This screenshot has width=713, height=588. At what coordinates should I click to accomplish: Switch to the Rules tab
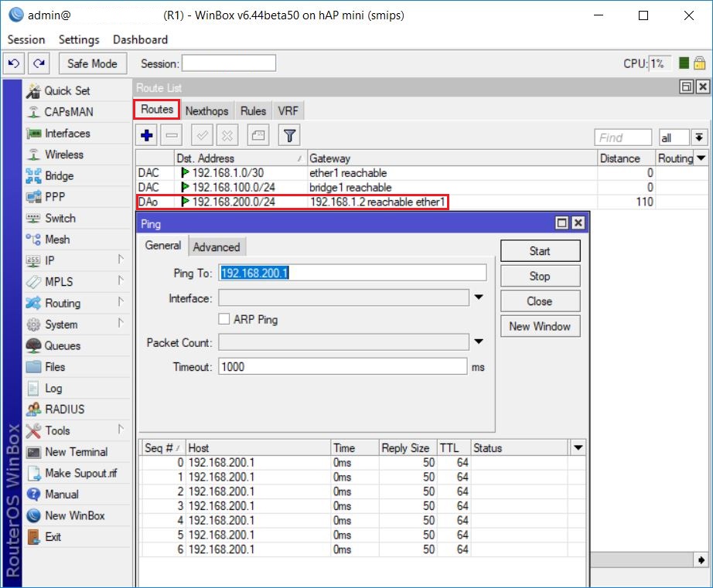(x=254, y=110)
